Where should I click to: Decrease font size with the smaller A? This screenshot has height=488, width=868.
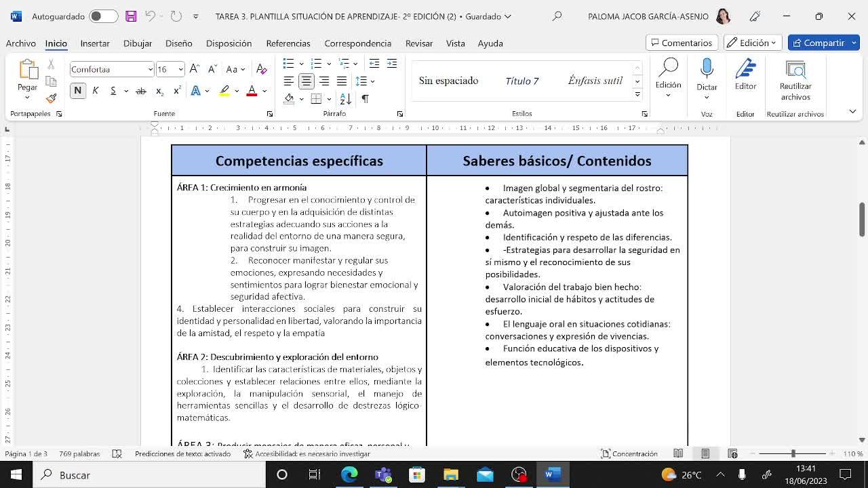point(212,69)
